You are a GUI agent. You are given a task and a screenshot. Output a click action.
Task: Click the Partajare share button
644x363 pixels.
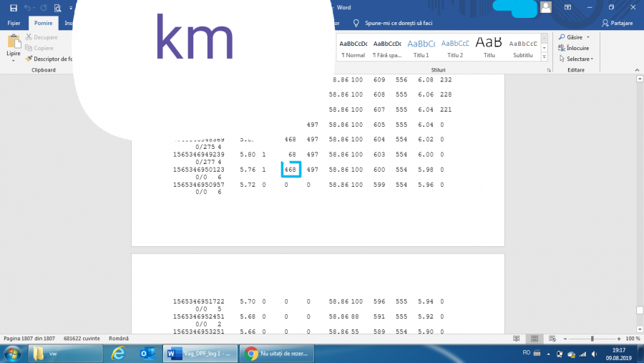pyautogui.click(x=618, y=23)
